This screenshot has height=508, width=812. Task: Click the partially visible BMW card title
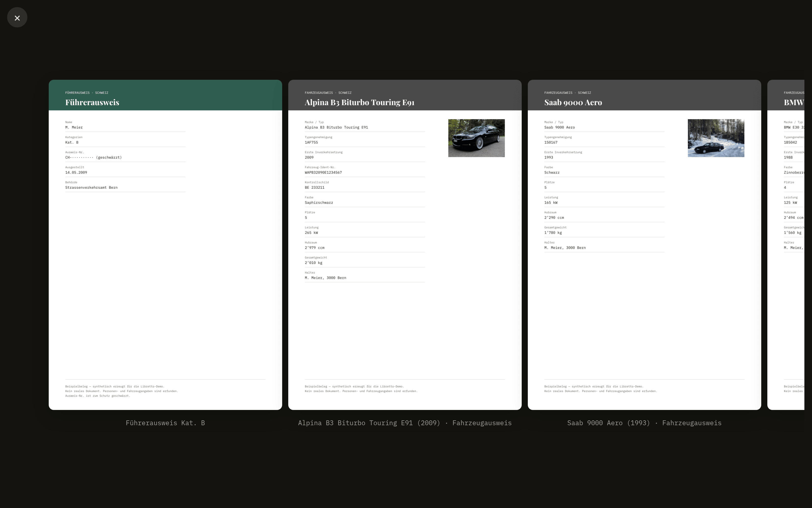coord(794,102)
